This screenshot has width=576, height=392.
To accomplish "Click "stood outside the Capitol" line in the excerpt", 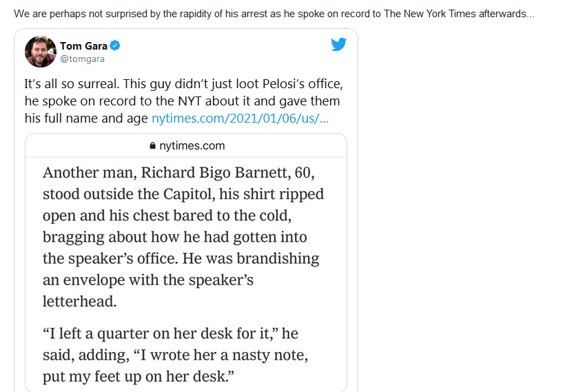I will point(183,194).
